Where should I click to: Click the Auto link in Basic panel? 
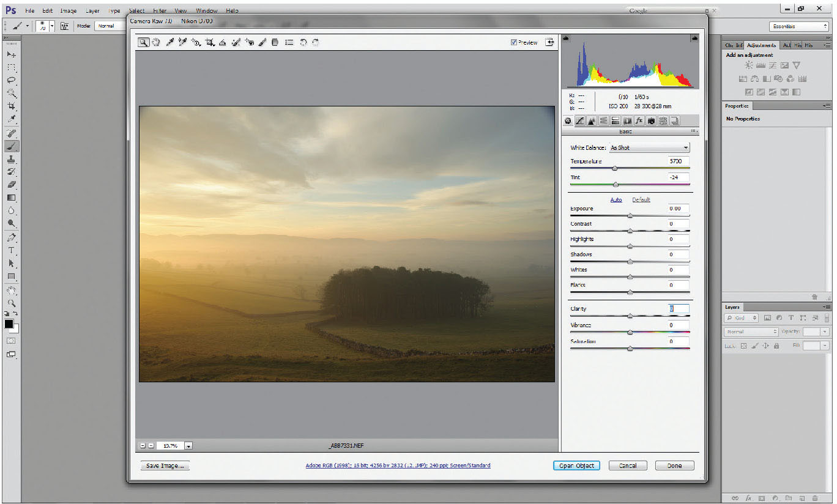click(x=616, y=200)
